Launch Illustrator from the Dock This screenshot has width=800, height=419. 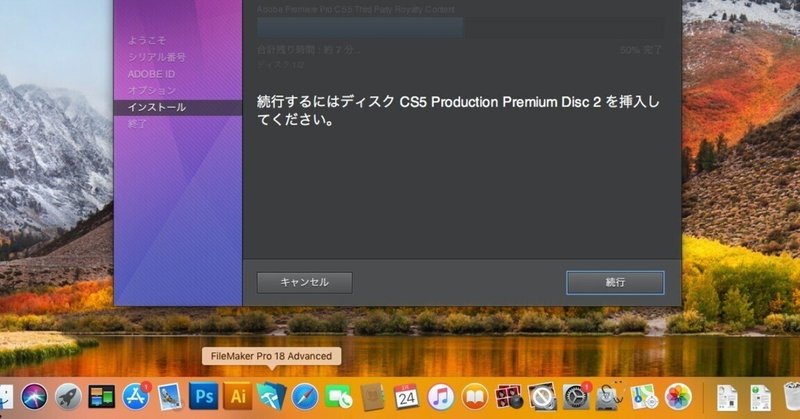coord(238,397)
